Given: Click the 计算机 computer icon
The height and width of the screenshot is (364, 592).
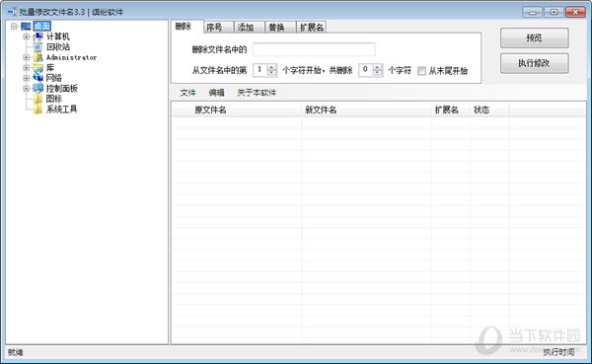Looking at the screenshot, I should click(38, 36).
